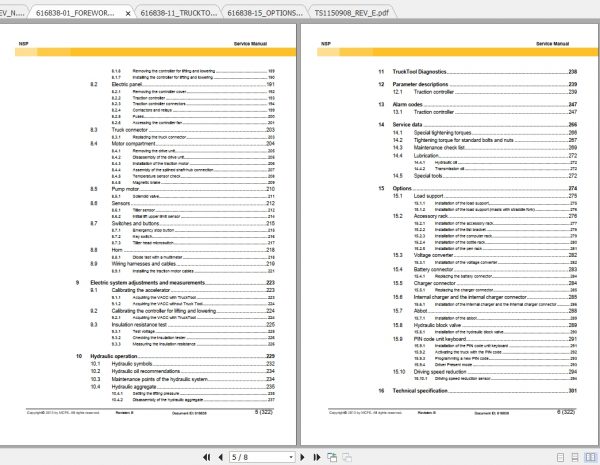Click the greyed previous-view icon
This screenshot has width=600, height=465.
click(347, 457)
